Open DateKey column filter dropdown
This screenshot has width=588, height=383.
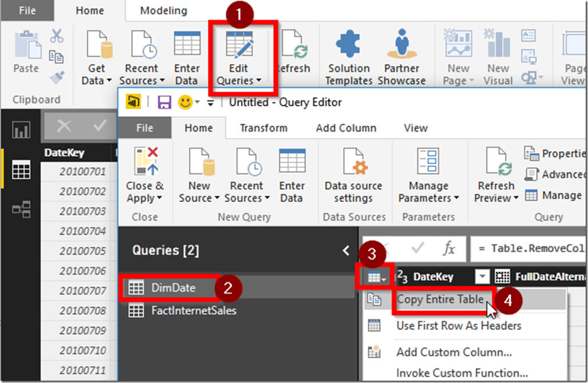[482, 277]
